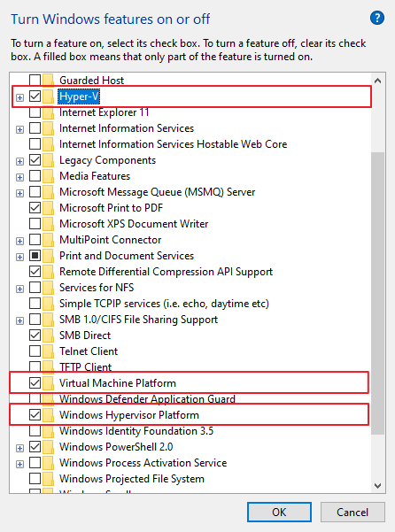Expand Microsoft Message Queue (MSMQ) Server node
The width and height of the screenshot is (395, 532).
[20, 193]
